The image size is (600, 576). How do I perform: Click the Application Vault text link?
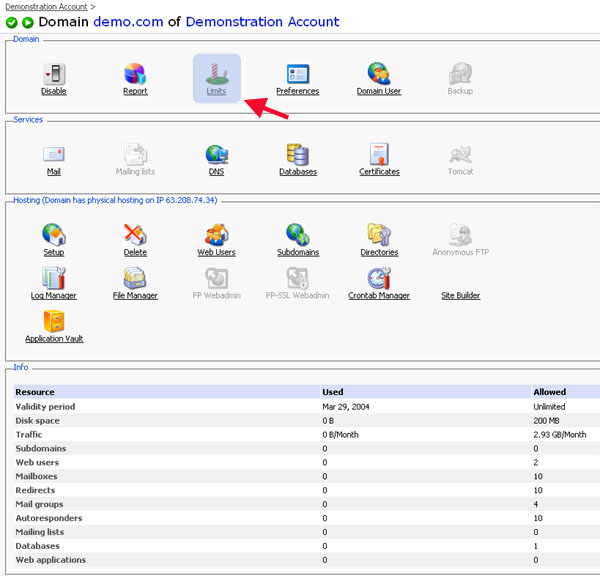pos(54,339)
